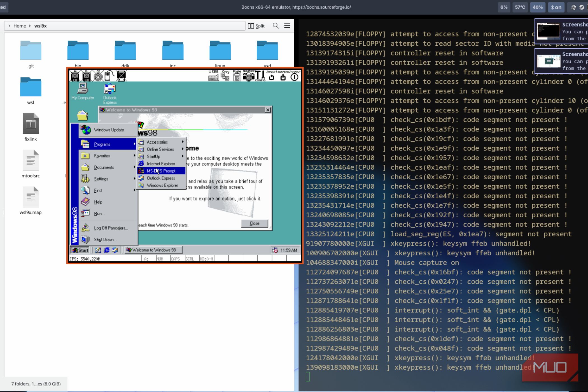
Task: Select Windows Update in Start menu
Action: point(108,130)
